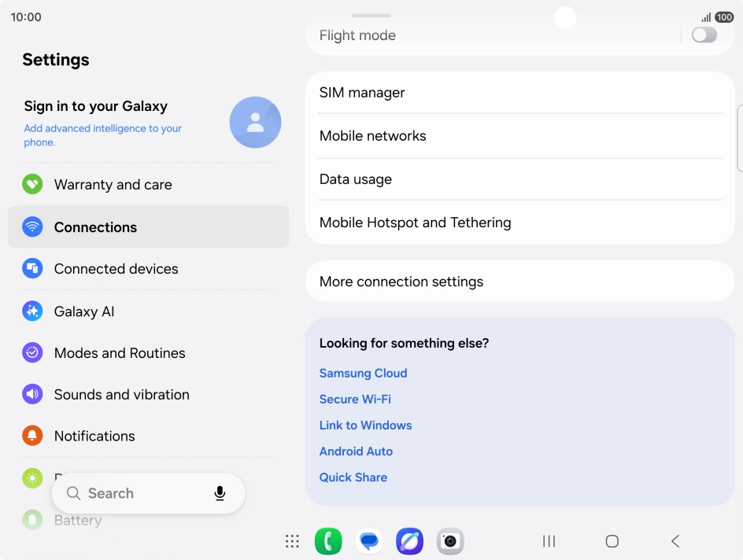The width and height of the screenshot is (743, 560).
Task: Launch the Samsung Internet browser app
Action: 409,541
